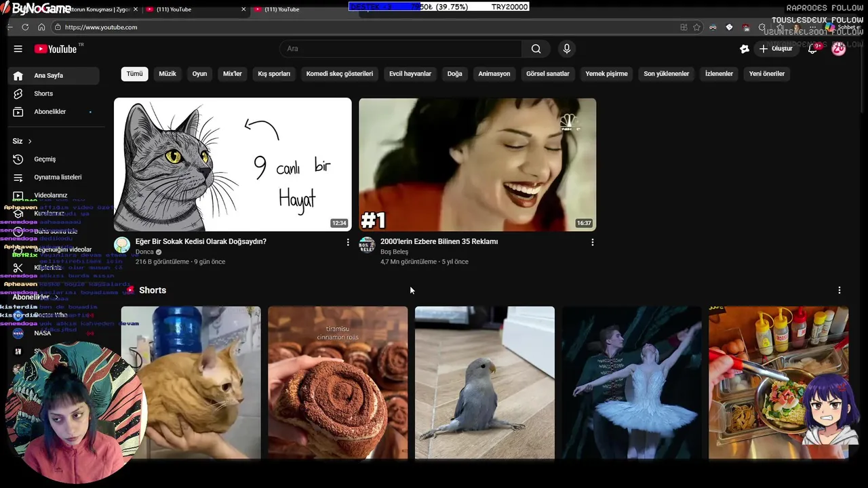Start voice search with microphone icon
868x488 pixels.
click(x=567, y=49)
